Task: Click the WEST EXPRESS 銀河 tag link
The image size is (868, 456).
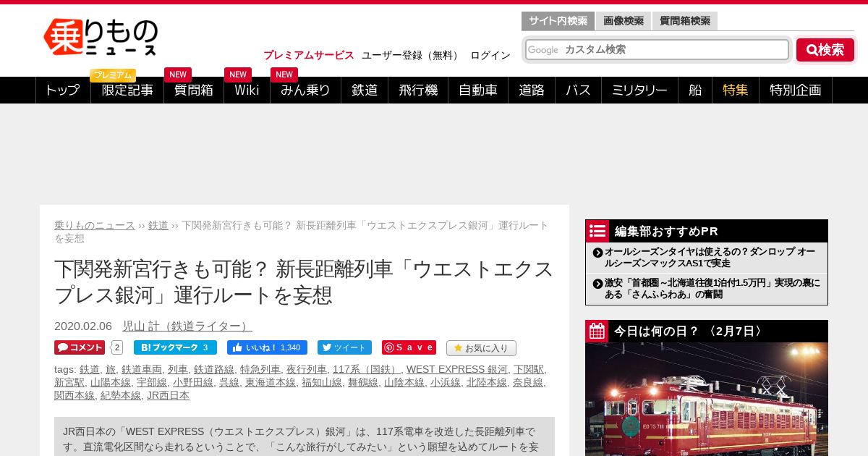Action: click(457, 369)
